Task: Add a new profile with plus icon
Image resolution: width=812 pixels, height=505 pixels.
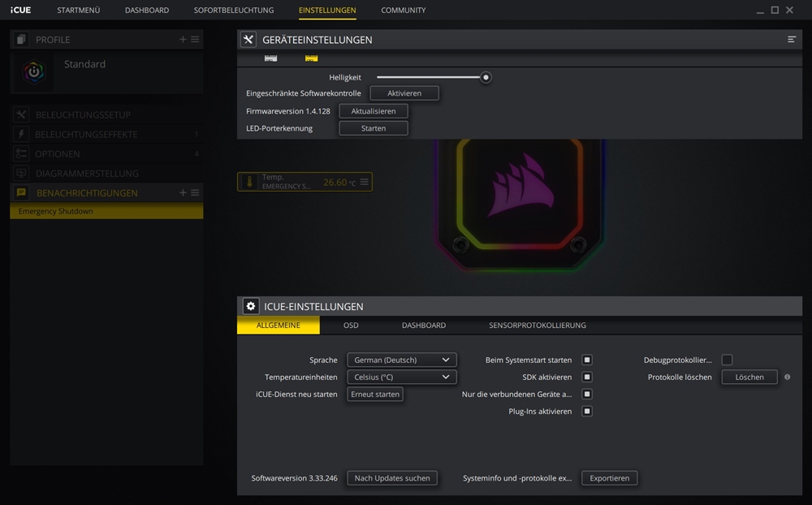Action: pos(183,39)
